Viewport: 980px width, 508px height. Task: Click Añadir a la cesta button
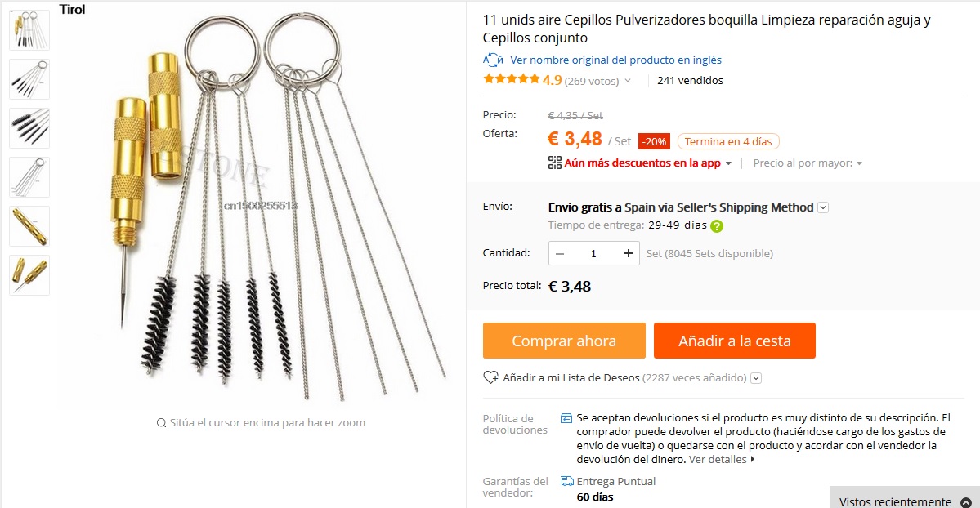(734, 341)
